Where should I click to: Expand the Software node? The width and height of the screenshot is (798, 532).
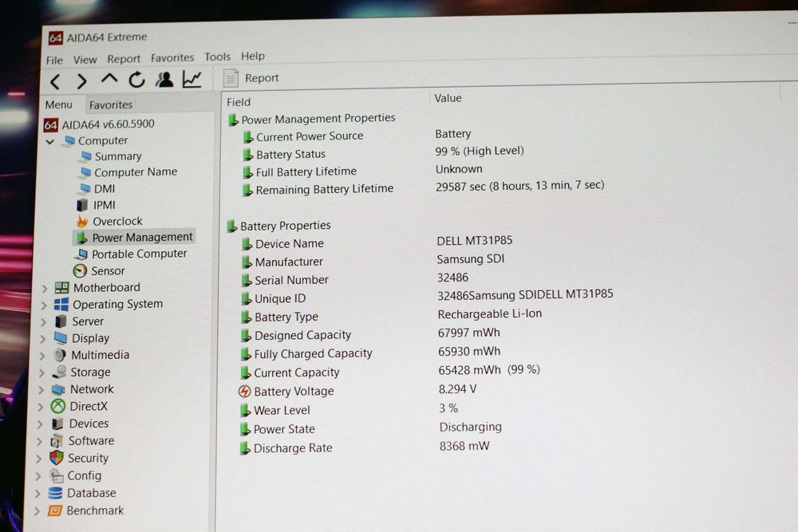coord(39,441)
